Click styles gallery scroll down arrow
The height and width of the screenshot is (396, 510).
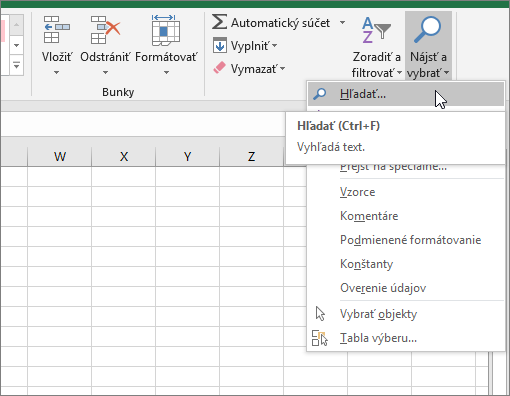tap(16, 45)
